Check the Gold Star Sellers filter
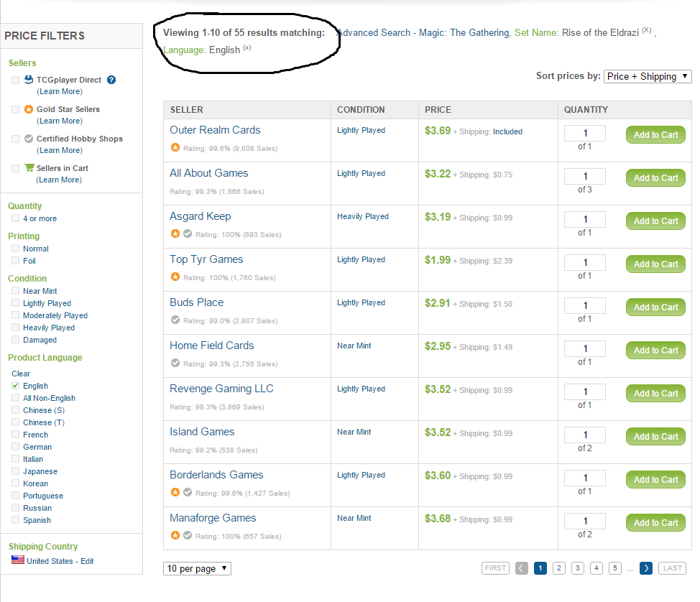This screenshot has height=602, width=700. (x=16, y=109)
